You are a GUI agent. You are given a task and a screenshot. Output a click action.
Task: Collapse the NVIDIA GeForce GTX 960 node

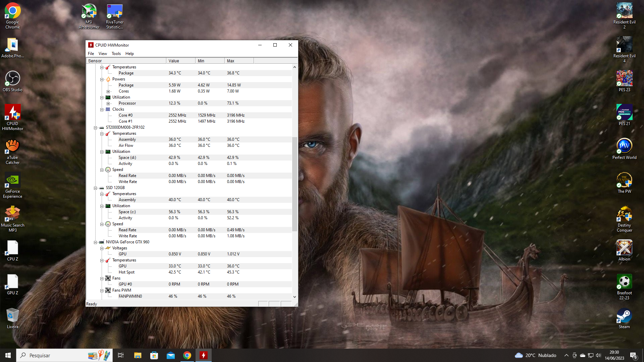click(95, 242)
